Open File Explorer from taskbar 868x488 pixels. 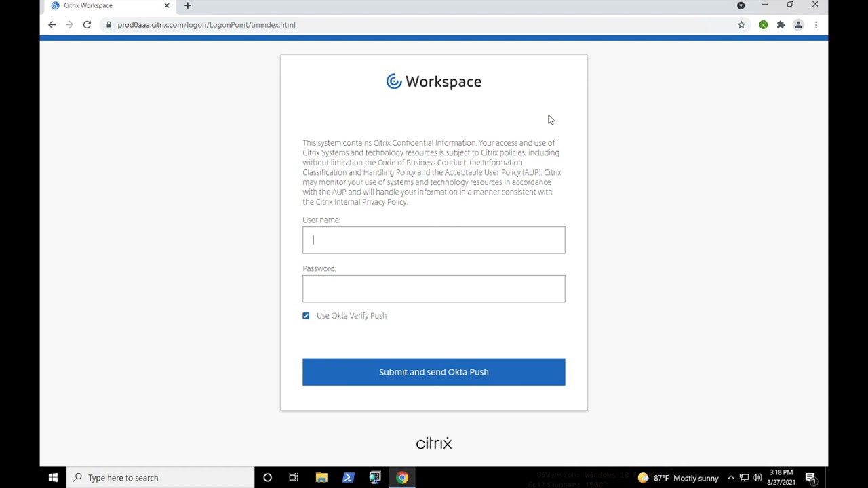[x=321, y=478]
